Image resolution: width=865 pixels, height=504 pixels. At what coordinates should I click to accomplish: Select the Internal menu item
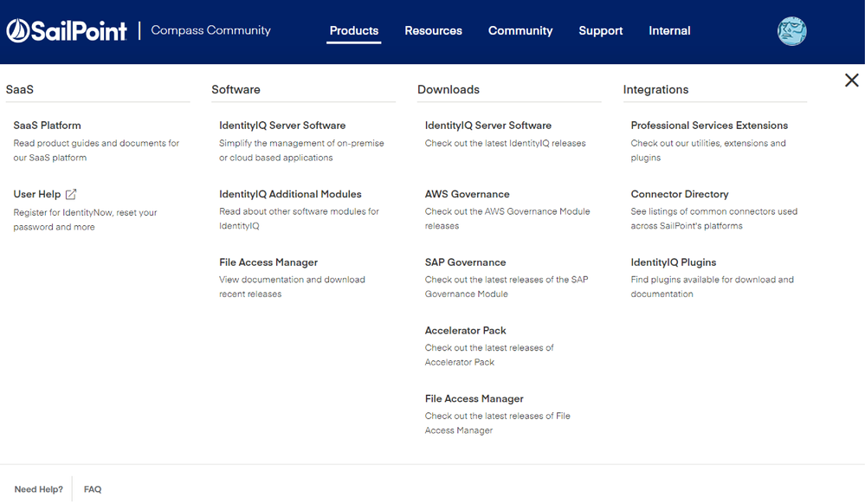(669, 31)
